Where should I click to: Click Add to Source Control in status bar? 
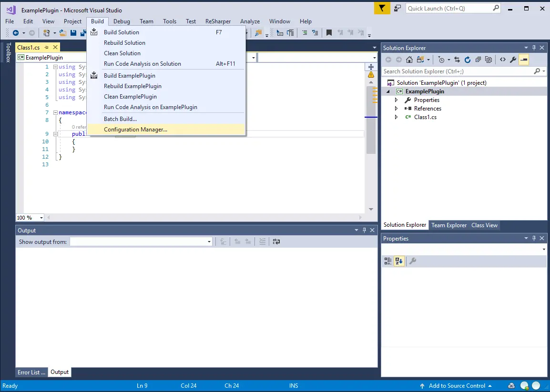click(456, 386)
